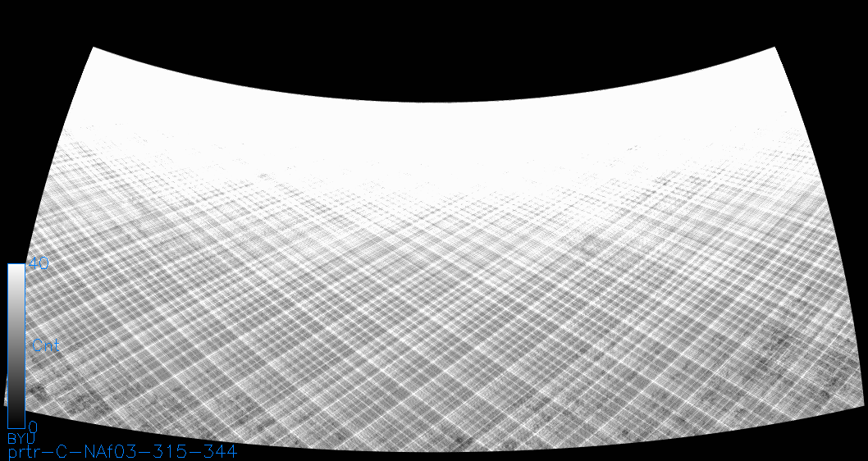
Task: Click the 'Cnt' colorbar unit label
Action: pyautogui.click(x=46, y=346)
